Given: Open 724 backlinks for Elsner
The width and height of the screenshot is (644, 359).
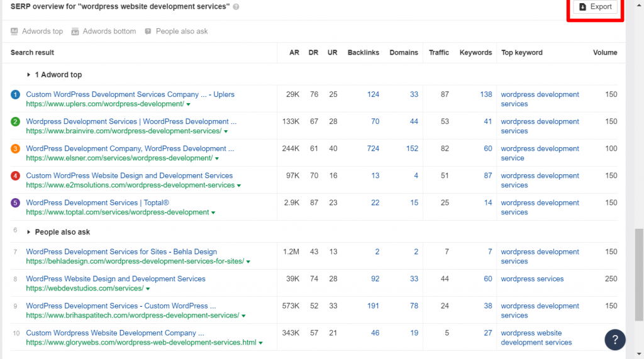Looking at the screenshot, I should click(373, 149).
